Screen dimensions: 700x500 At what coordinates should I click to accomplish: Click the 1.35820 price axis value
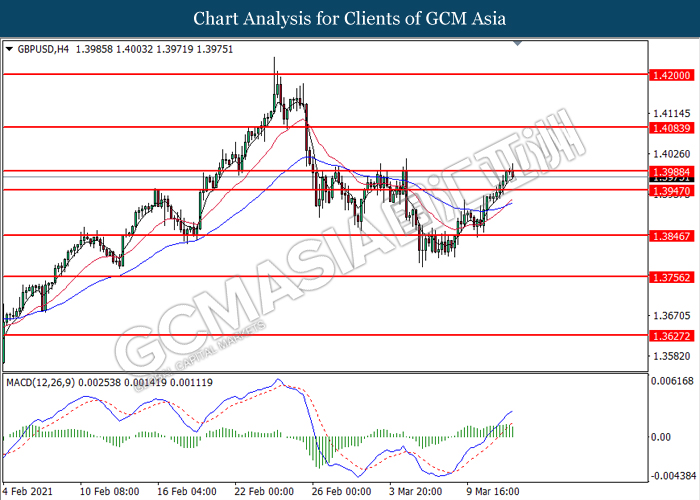click(x=671, y=356)
